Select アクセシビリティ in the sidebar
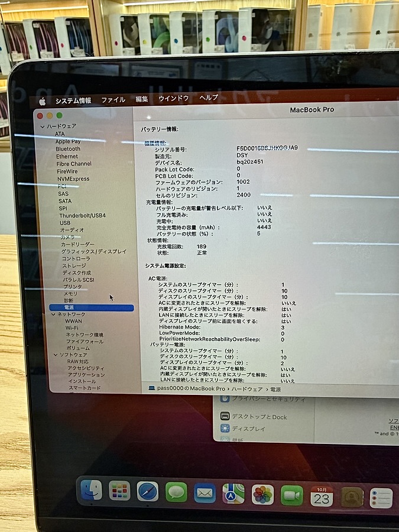Screen dimensions: 399x532 (x=86, y=368)
